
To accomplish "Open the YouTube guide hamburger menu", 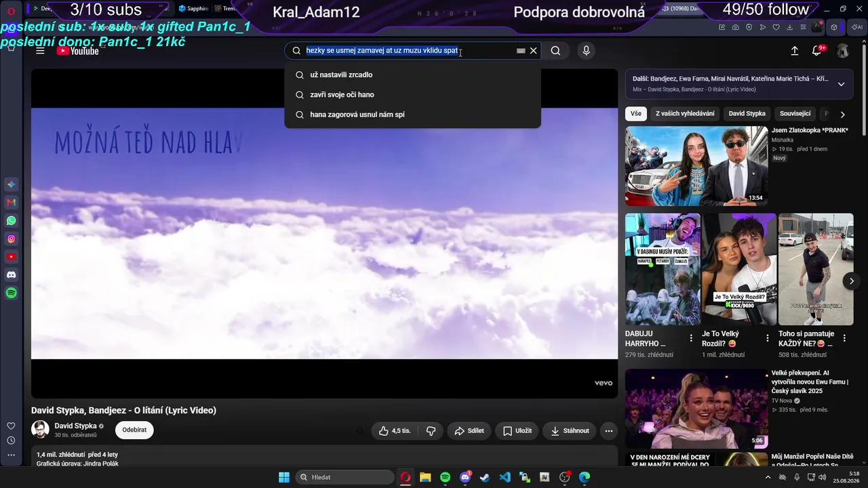I will [x=40, y=51].
